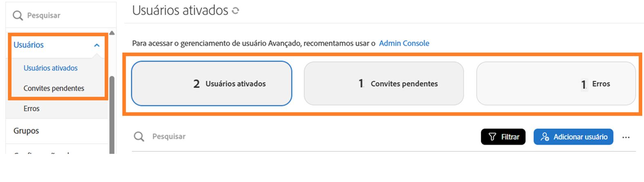This screenshot has height=182, width=644.
Task: Open Convites pendentes in sidebar
Action: [54, 88]
